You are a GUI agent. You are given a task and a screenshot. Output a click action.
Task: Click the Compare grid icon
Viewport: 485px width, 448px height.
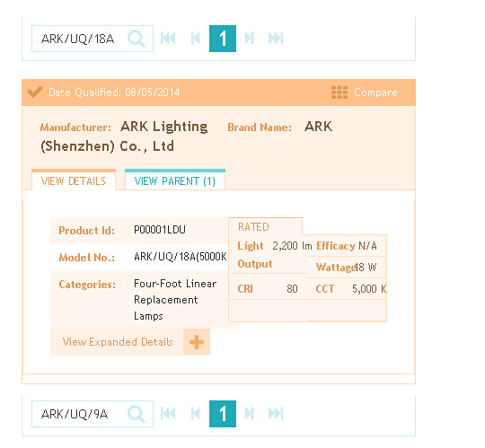(339, 92)
